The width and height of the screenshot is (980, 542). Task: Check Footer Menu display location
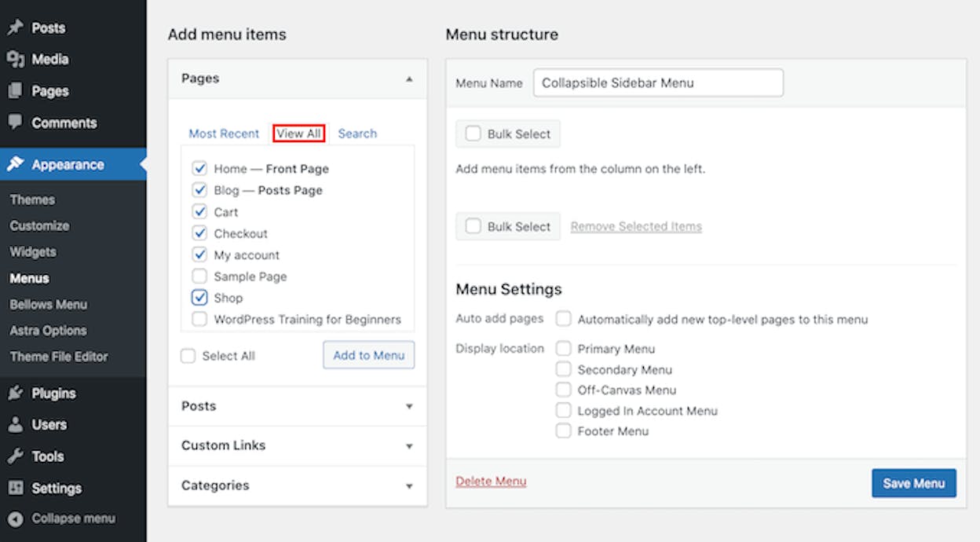pyautogui.click(x=563, y=430)
